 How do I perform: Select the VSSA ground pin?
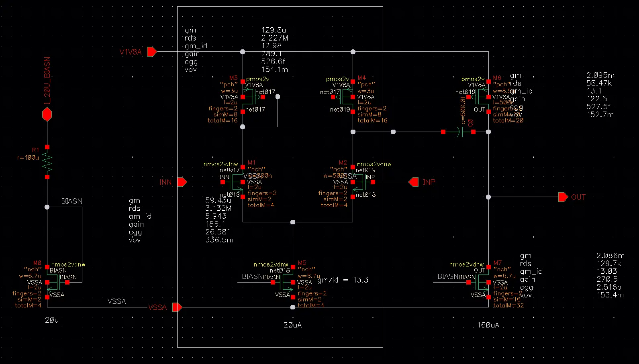click(177, 307)
